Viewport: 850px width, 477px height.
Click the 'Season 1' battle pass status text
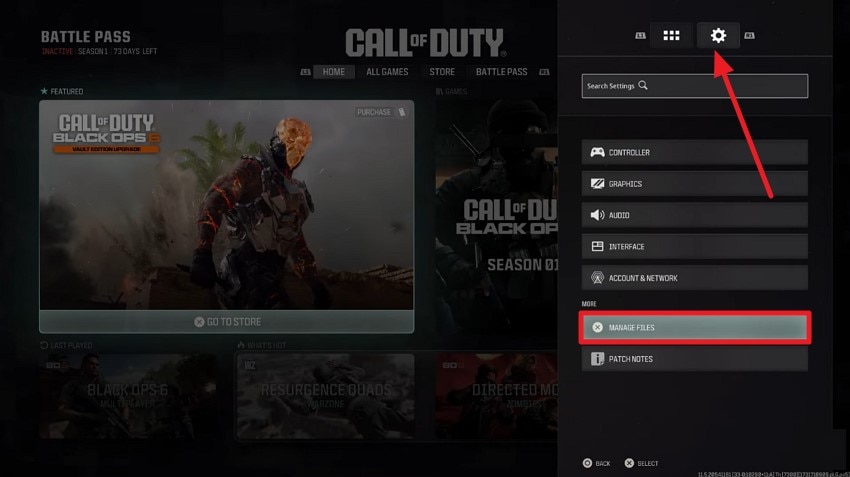(x=93, y=51)
